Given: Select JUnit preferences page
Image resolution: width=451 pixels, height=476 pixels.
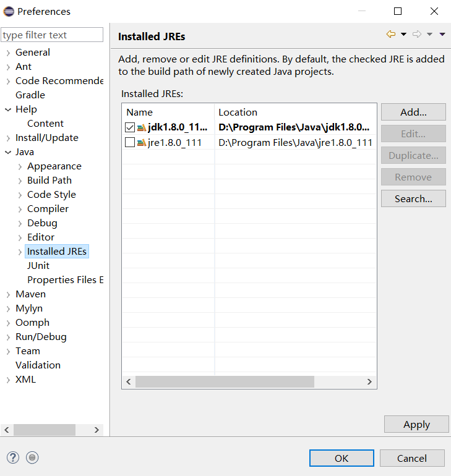Looking at the screenshot, I should [x=38, y=266].
